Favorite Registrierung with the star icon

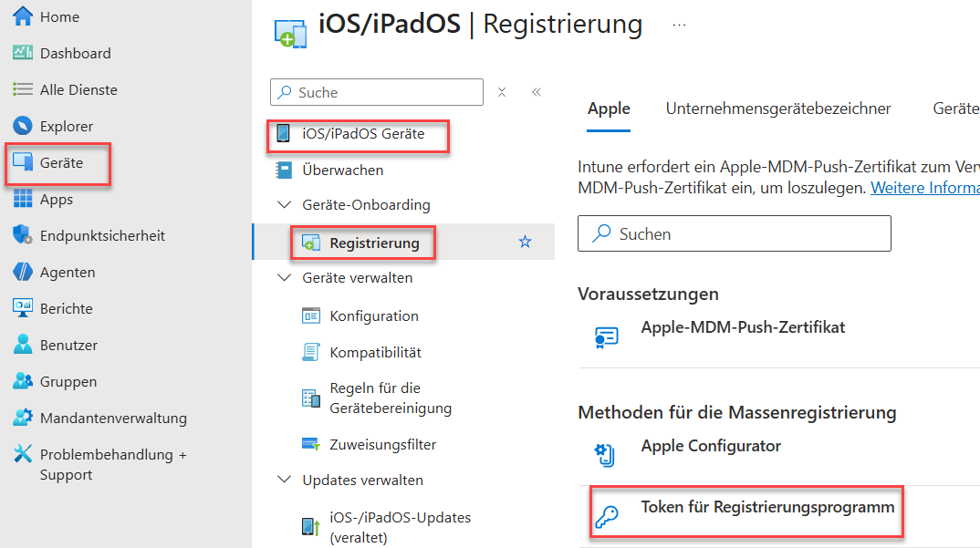tap(525, 242)
